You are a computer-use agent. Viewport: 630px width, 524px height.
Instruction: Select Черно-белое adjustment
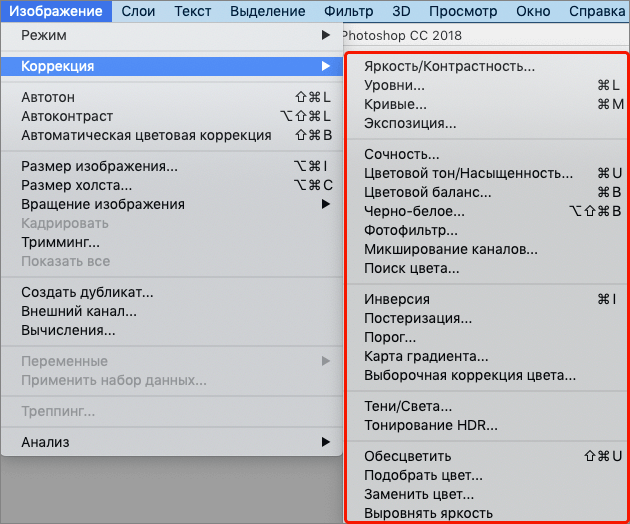(487, 211)
